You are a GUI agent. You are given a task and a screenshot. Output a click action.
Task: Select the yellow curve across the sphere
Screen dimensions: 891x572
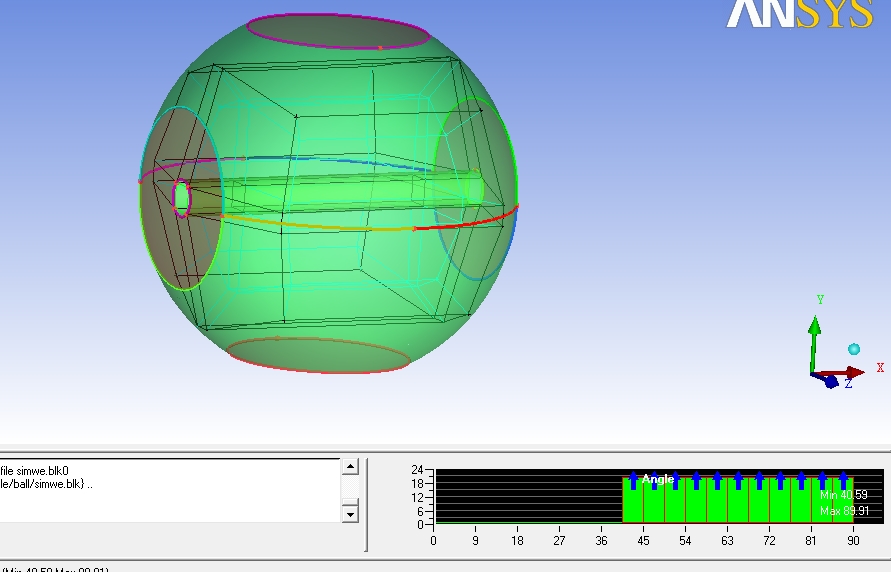click(x=310, y=226)
